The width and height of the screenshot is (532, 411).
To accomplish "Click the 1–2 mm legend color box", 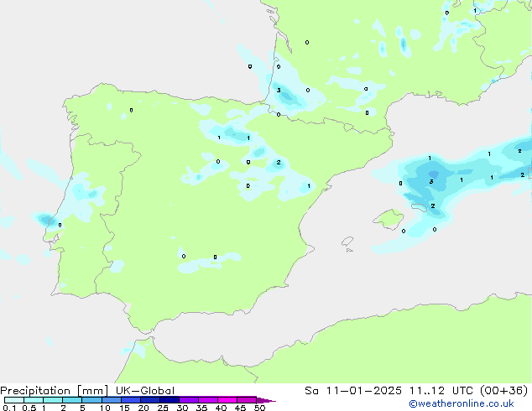I will click(x=53, y=400).
